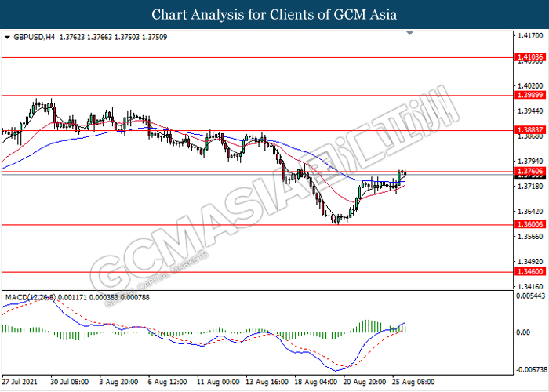Click the 1.37940 price scale value
Viewport: 549px width, 392px height.
pyautogui.click(x=530, y=161)
